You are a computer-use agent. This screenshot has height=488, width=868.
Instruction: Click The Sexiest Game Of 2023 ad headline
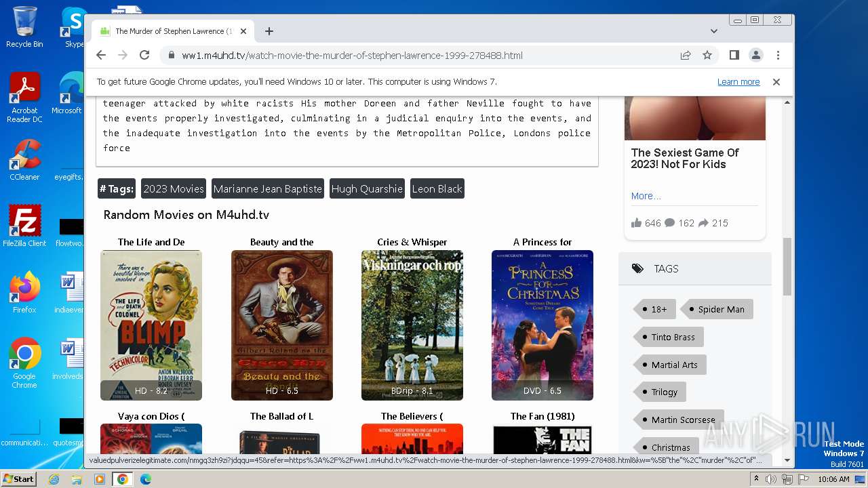(x=685, y=159)
